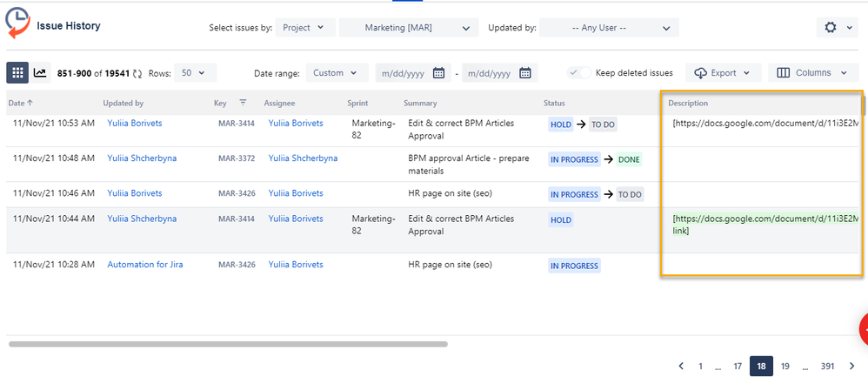Go to page 19
The image size is (868, 384).
click(785, 366)
